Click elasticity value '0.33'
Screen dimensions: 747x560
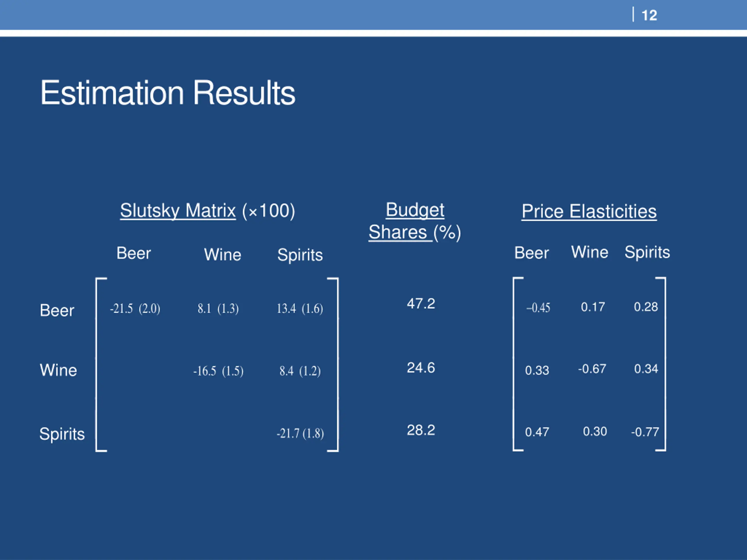point(537,370)
